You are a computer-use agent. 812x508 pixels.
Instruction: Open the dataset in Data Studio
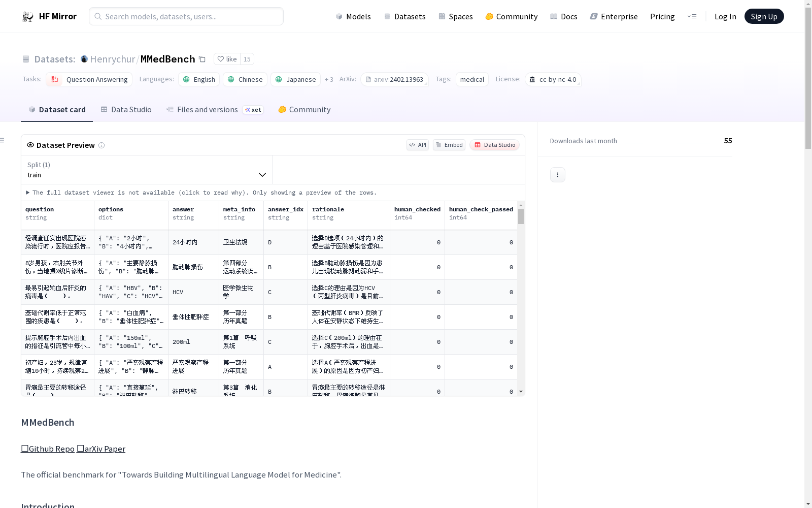pyautogui.click(x=494, y=145)
